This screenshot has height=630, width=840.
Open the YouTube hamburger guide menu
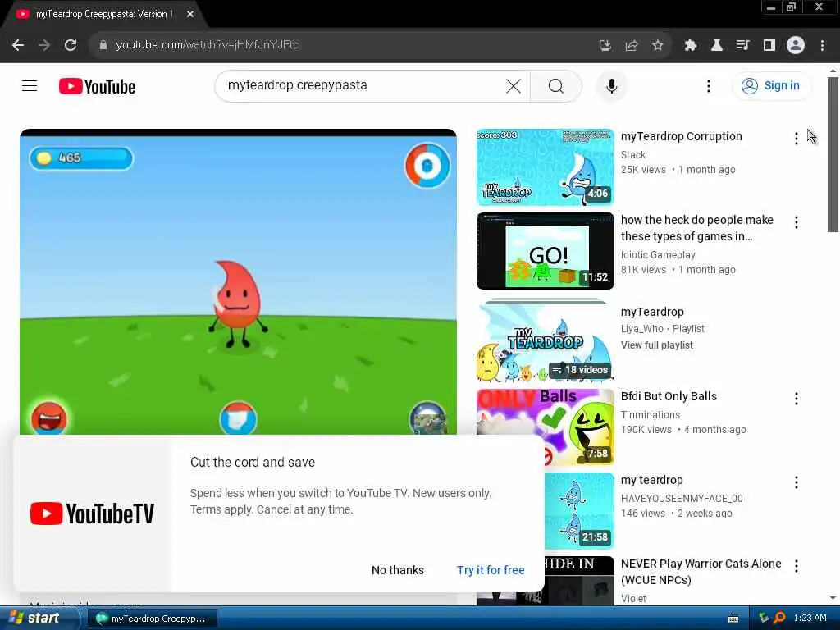(30, 85)
